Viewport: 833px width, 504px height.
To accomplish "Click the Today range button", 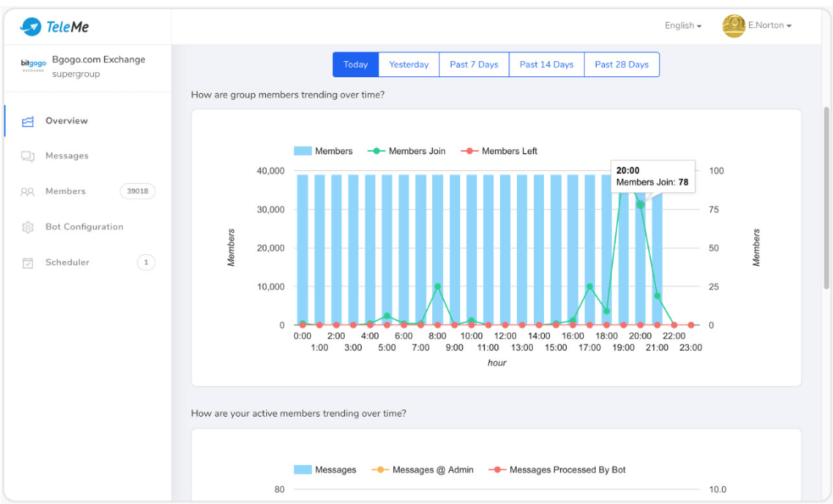I will pyautogui.click(x=356, y=64).
